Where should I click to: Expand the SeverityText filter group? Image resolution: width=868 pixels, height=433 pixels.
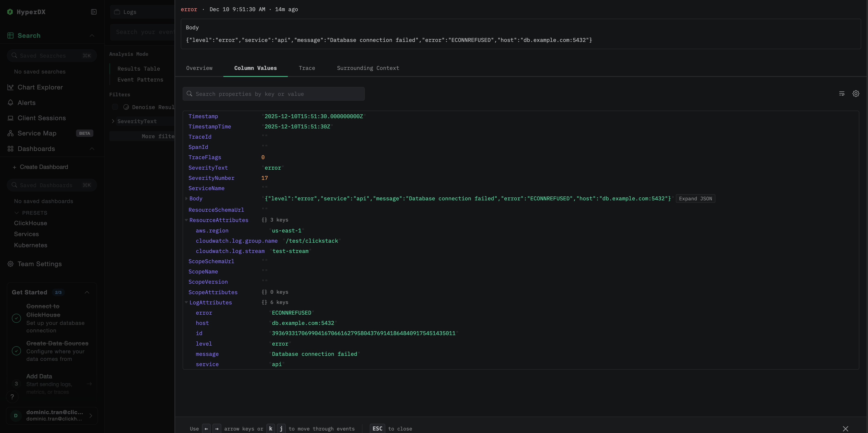tap(113, 121)
